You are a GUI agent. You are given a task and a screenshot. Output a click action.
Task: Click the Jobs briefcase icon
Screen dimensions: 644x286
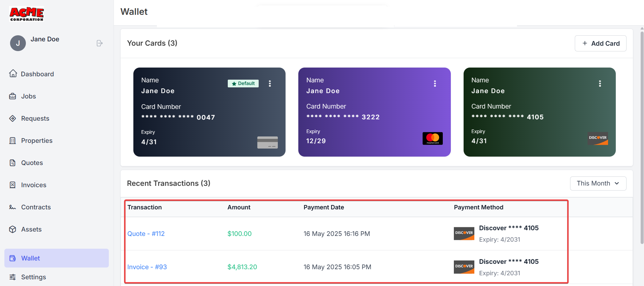(x=13, y=96)
